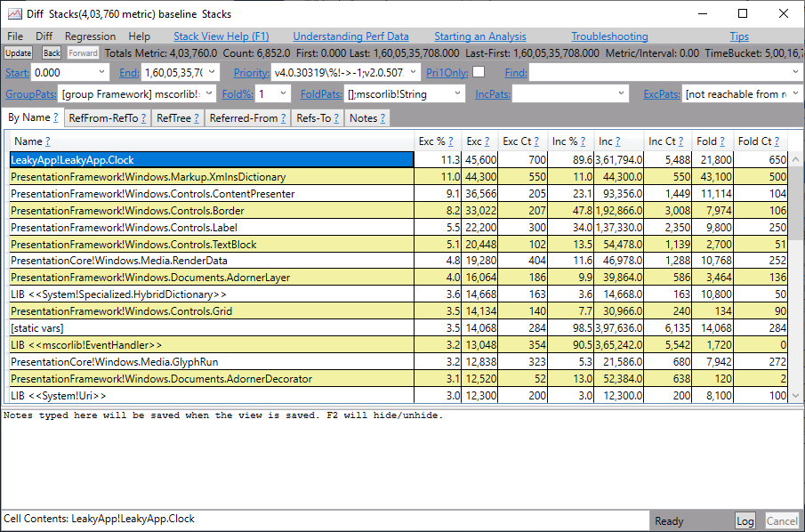This screenshot has width=805, height=532.
Task: Select the Windows.Controls.Border row
Action: pyautogui.click(x=398, y=211)
